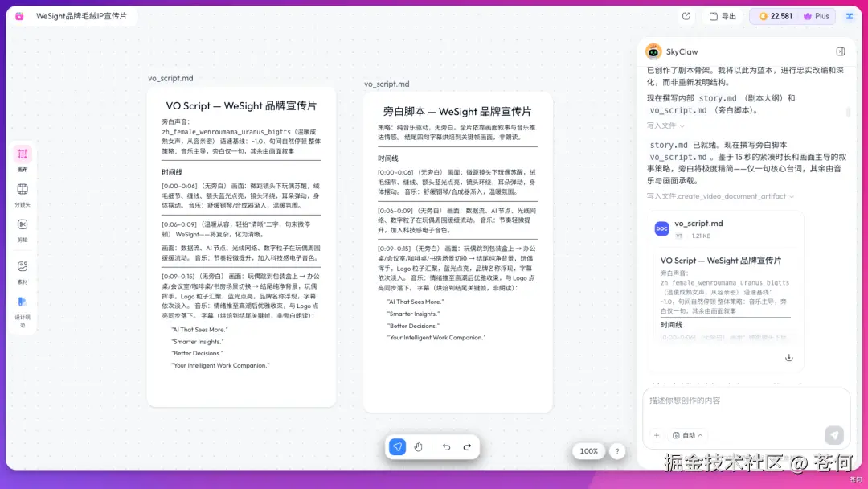Click the pink app logo icon

[x=19, y=17]
